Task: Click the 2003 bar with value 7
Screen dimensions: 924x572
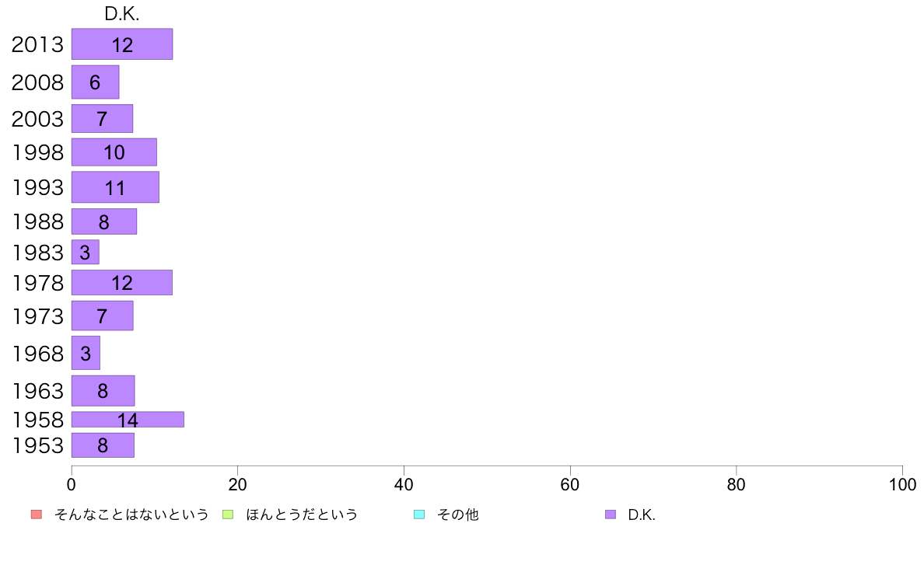Action: 102,118
